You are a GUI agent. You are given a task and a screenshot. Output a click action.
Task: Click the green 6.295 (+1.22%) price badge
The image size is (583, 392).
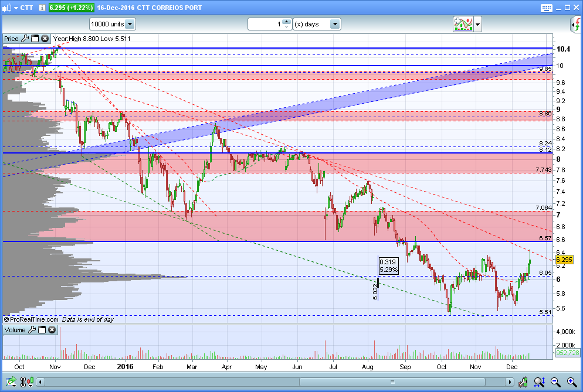pyautogui.click(x=71, y=8)
